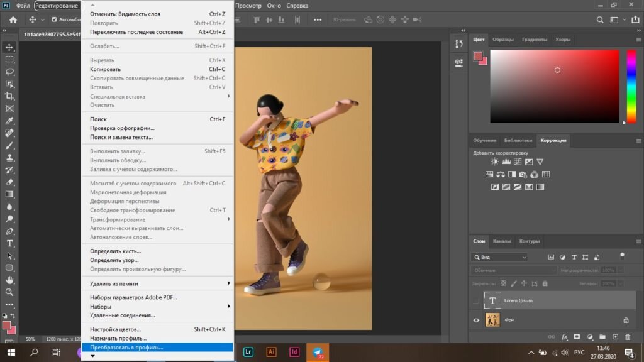Activate the Eyedropper tool
644x362 pixels.
click(9, 121)
